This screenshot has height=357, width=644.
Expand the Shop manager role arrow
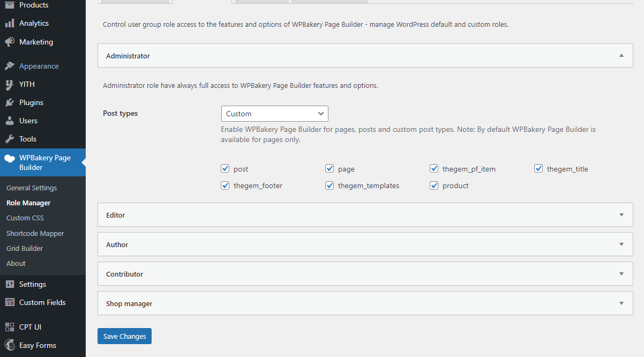[621, 303]
